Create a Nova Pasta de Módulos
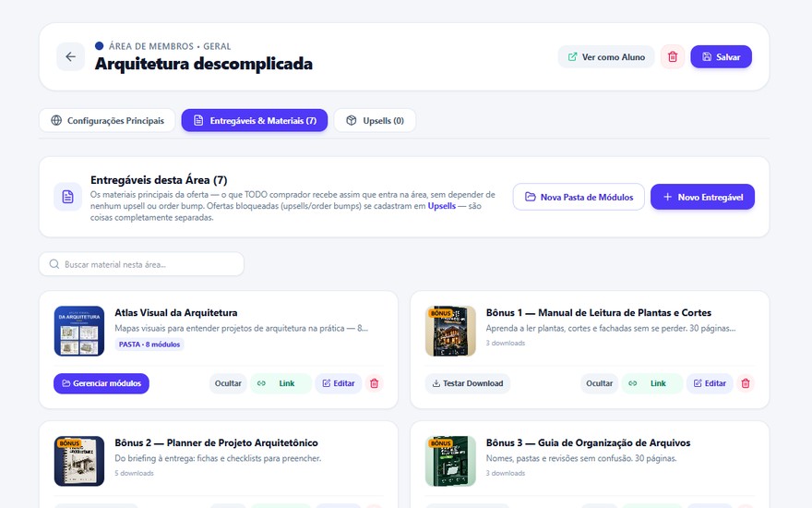The width and height of the screenshot is (812, 508). (x=579, y=197)
